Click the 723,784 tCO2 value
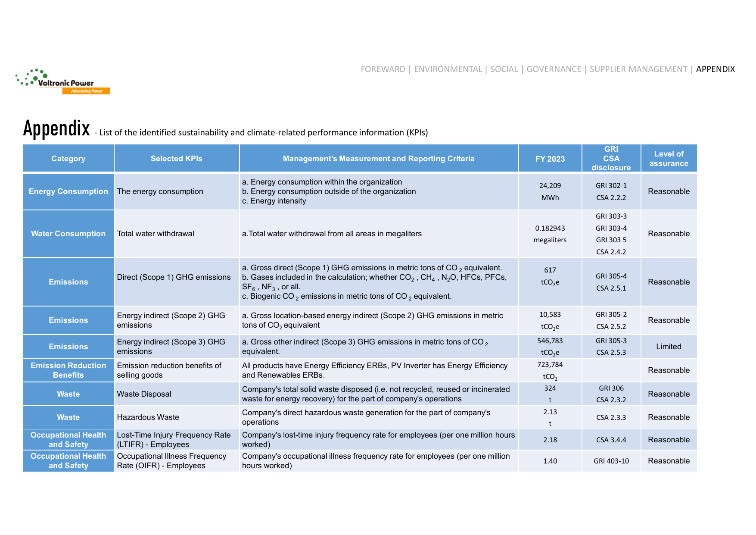The width and height of the screenshot is (756, 535). coord(550,370)
